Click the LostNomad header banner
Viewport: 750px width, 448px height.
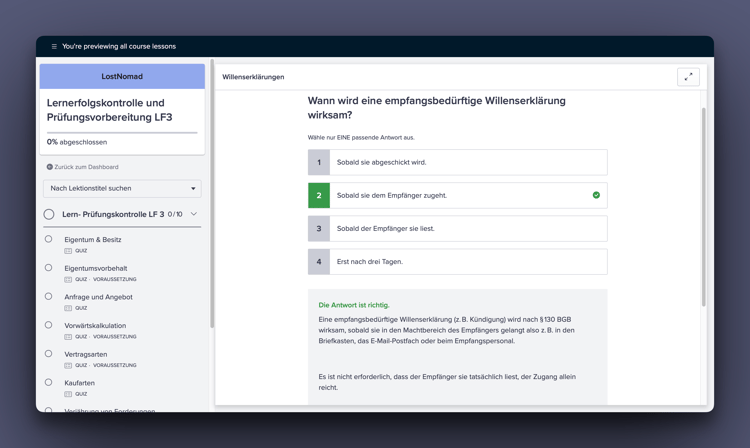(x=122, y=76)
